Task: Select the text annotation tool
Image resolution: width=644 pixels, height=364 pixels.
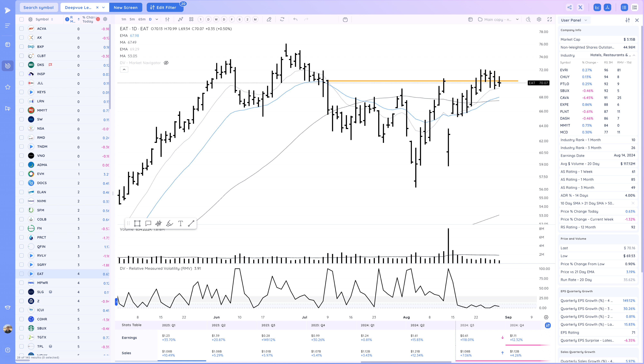Action: click(181, 223)
